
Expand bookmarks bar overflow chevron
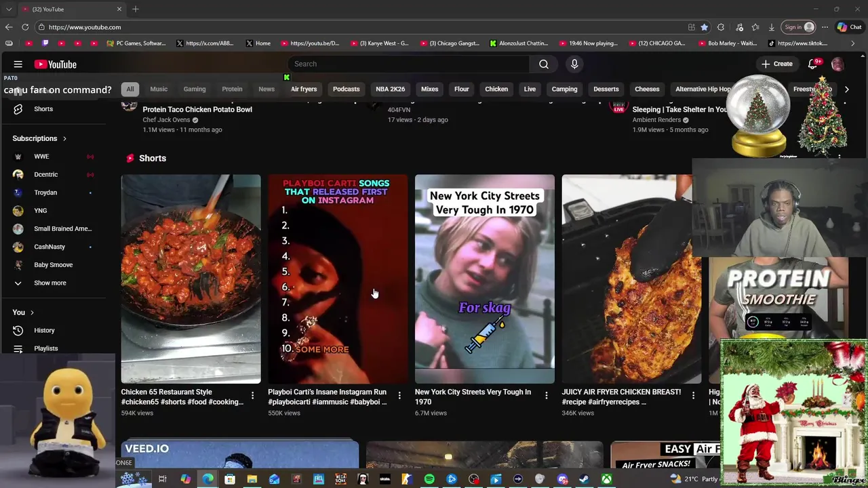click(853, 43)
